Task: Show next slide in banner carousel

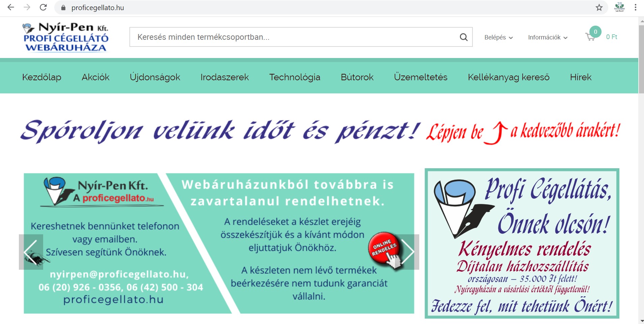Action: click(407, 252)
